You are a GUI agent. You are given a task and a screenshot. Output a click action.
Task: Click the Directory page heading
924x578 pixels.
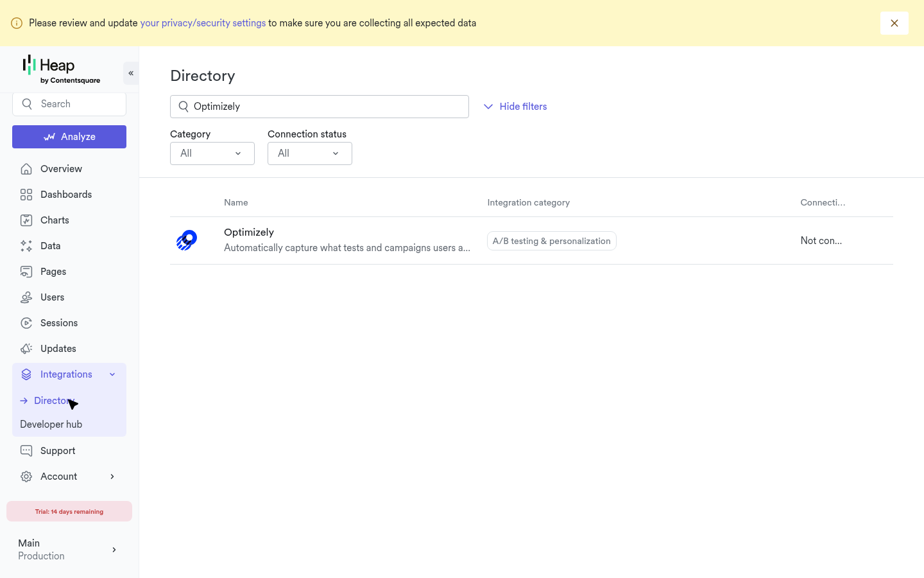click(203, 76)
